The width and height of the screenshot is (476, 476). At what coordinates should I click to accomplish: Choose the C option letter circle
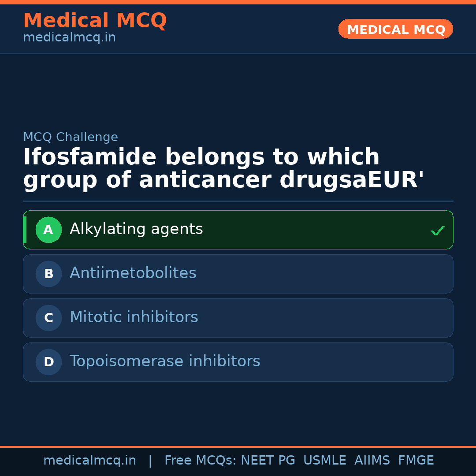48,318
